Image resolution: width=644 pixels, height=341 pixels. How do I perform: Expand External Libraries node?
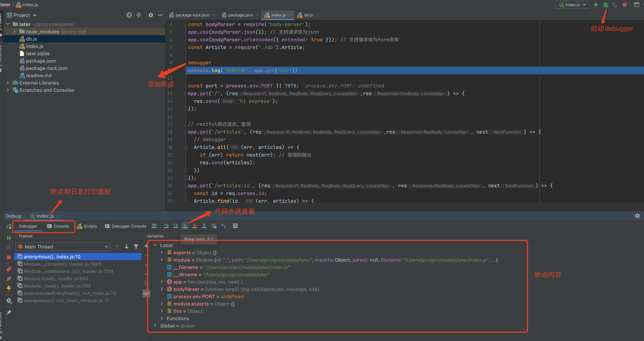tap(8, 83)
